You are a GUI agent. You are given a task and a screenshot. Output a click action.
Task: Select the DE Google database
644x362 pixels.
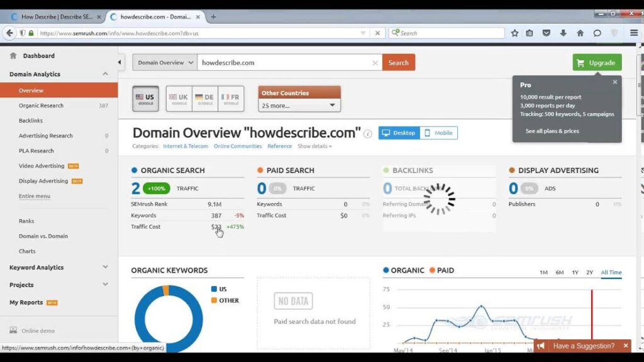click(x=204, y=99)
